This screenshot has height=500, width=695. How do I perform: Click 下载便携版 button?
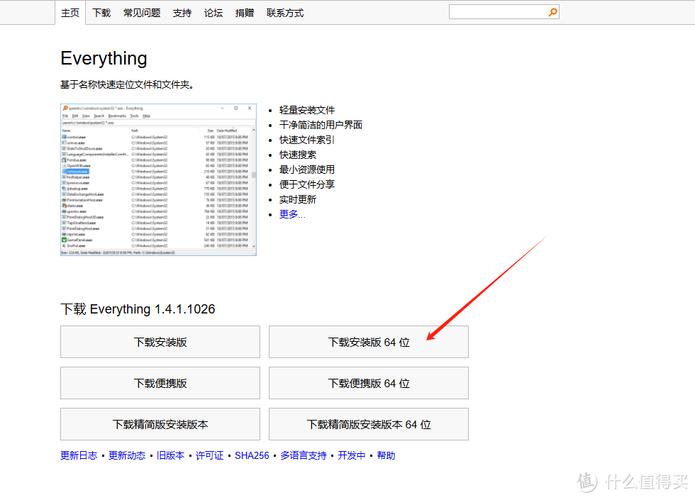point(160,383)
